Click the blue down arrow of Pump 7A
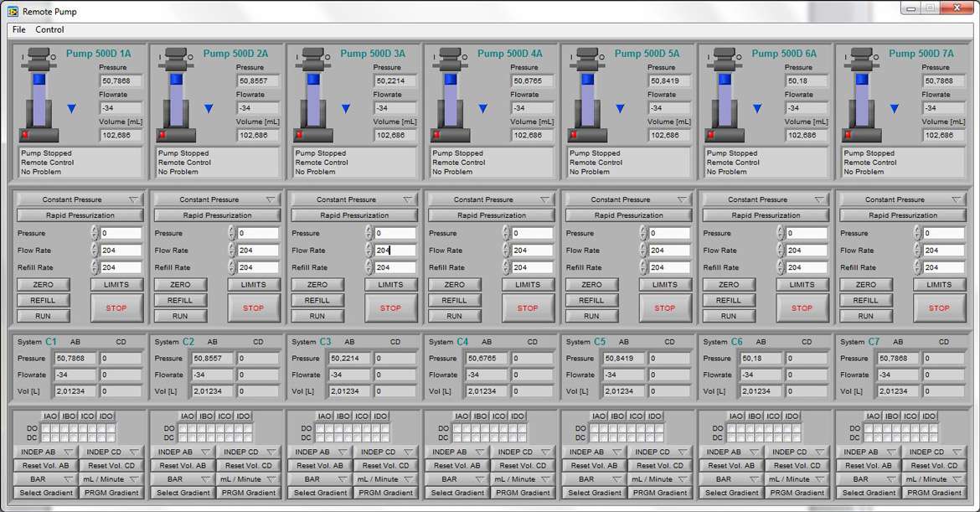Screen dimensions: 980x512 click(895, 109)
